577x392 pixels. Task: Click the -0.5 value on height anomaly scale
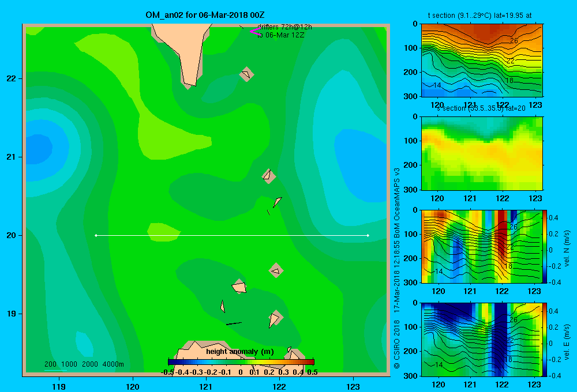[167, 372]
